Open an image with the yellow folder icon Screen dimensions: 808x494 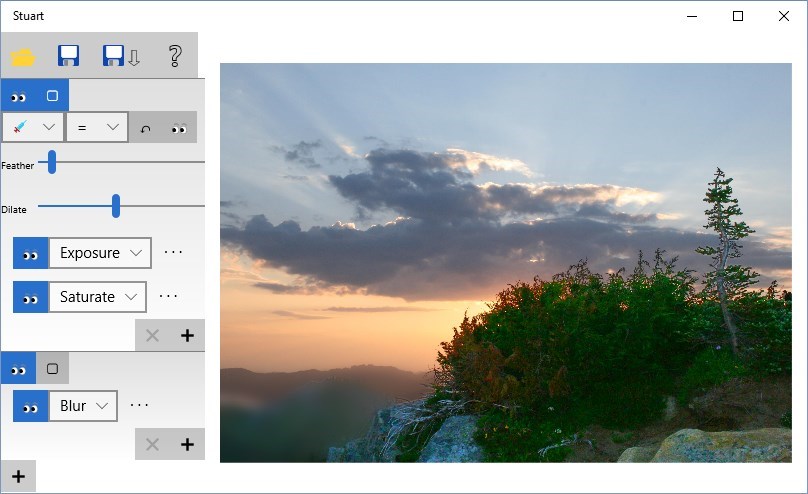(23, 56)
